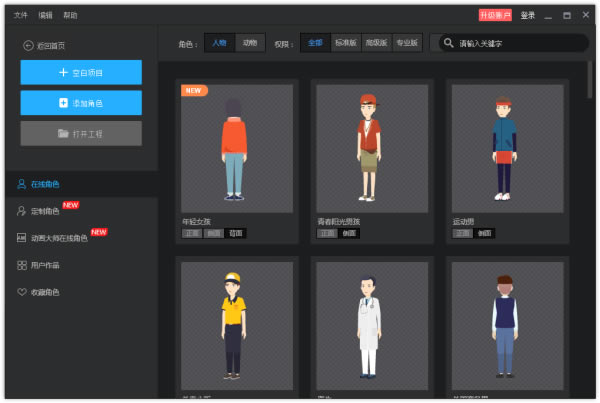
Task: Select the 人物 character type toggle
Action: 220,43
